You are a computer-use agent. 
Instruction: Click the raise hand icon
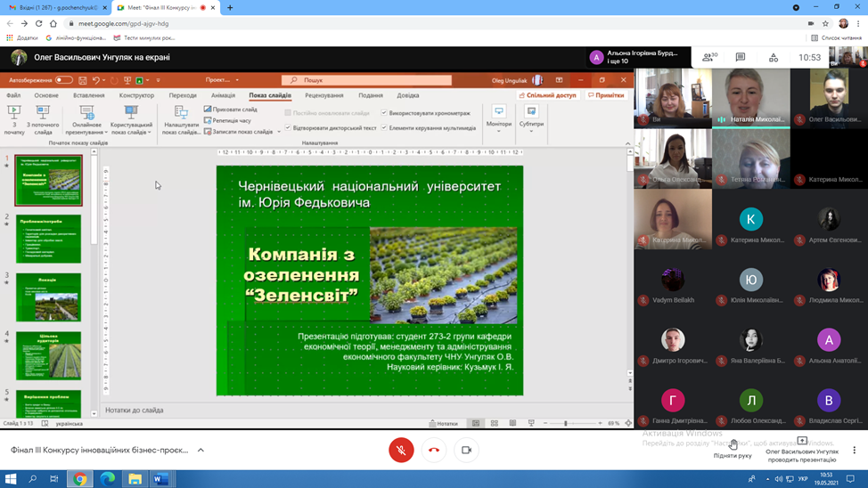(x=733, y=444)
